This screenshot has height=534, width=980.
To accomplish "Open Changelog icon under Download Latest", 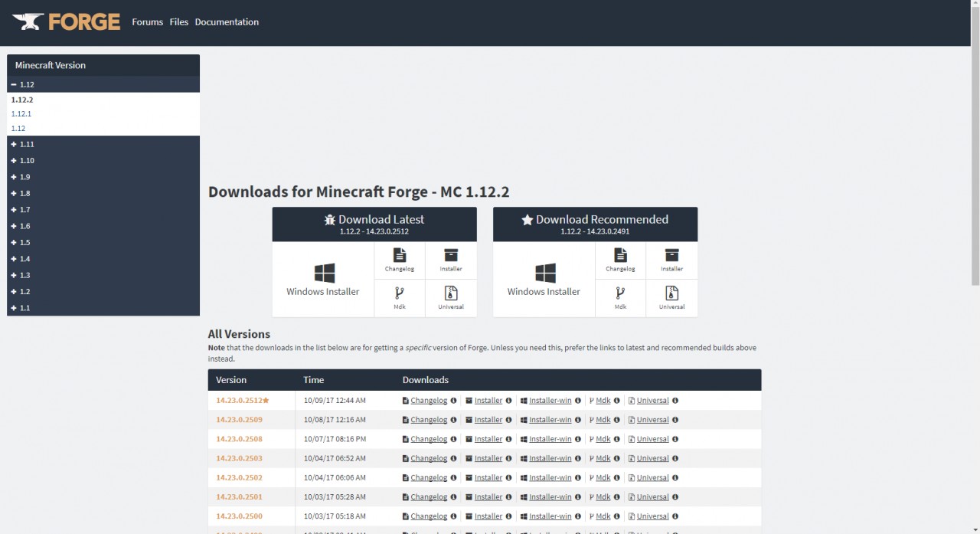I will point(399,260).
